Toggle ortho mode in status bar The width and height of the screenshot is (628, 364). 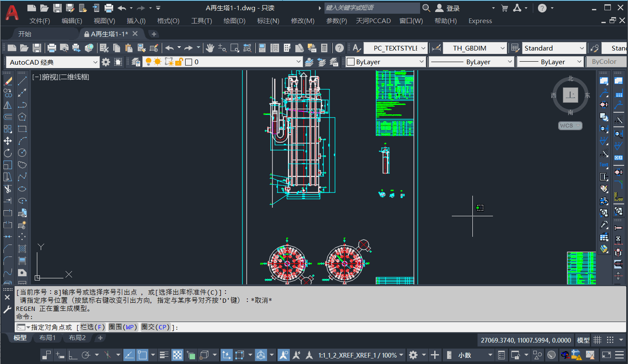[x=73, y=355]
